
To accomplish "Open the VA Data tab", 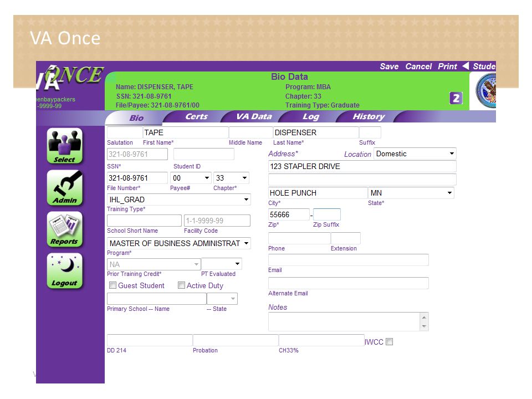I will point(254,116).
